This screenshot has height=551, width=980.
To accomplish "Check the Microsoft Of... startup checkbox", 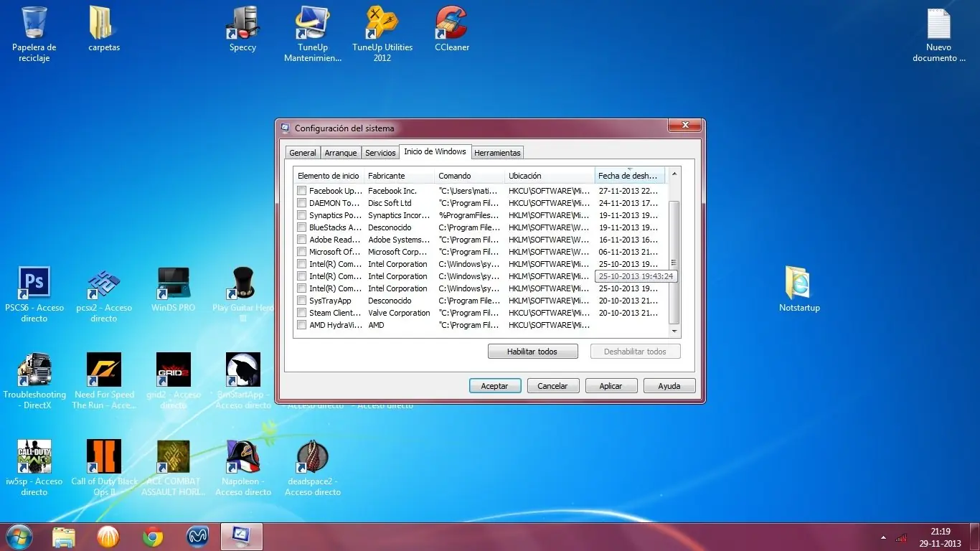I will click(301, 252).
